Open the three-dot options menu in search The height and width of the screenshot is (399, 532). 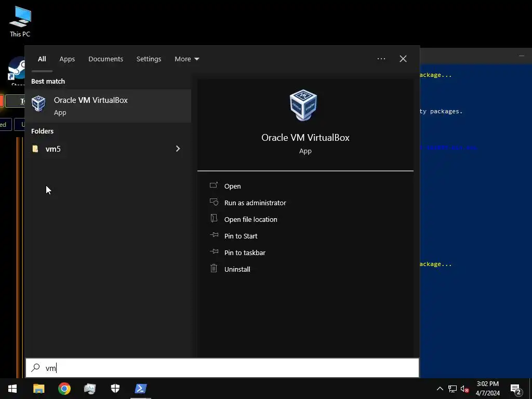pyautogui.click(x=381, y=59)
